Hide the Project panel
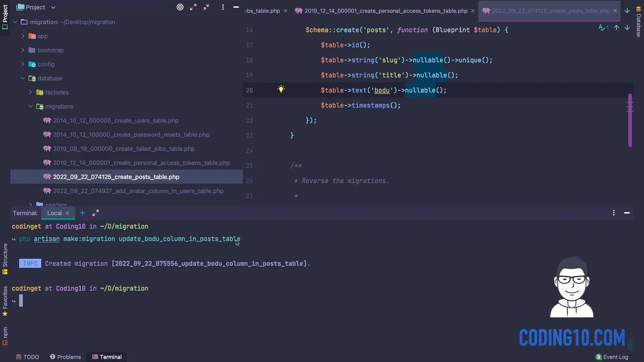The height and width of the screenshot is (362, 644). (236, 7)
